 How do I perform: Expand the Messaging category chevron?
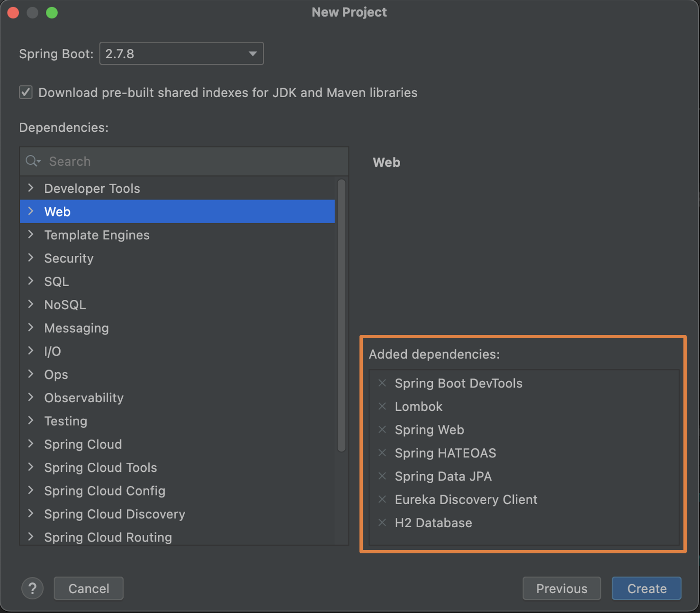[31, 327]
